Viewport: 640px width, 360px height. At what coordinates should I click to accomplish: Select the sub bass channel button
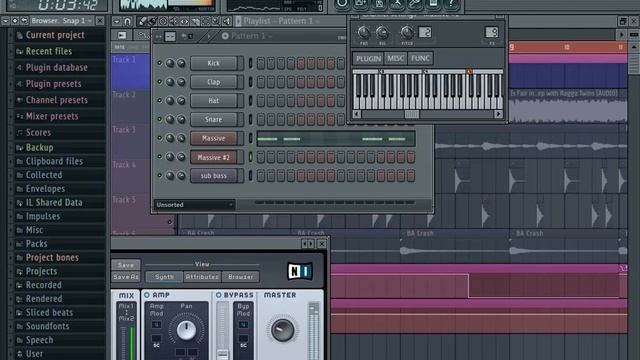(x=213, y=176)
